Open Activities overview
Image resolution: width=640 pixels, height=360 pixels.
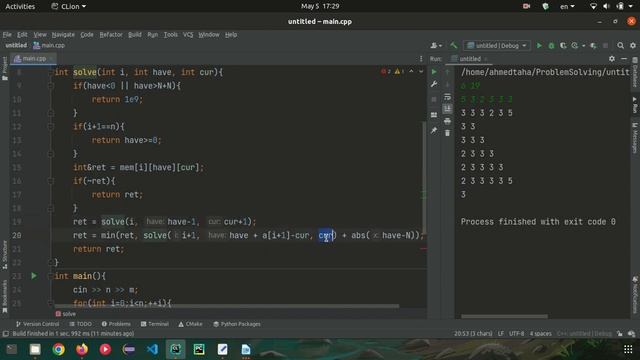20,7
